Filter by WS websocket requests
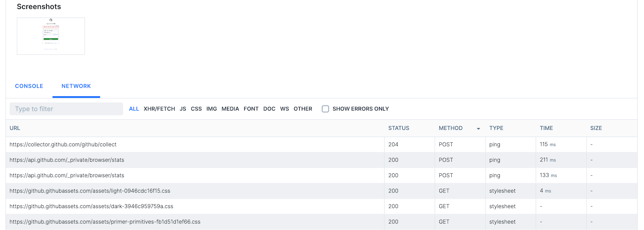This screenshot has height=230, width=644. (x=284, y=109)
